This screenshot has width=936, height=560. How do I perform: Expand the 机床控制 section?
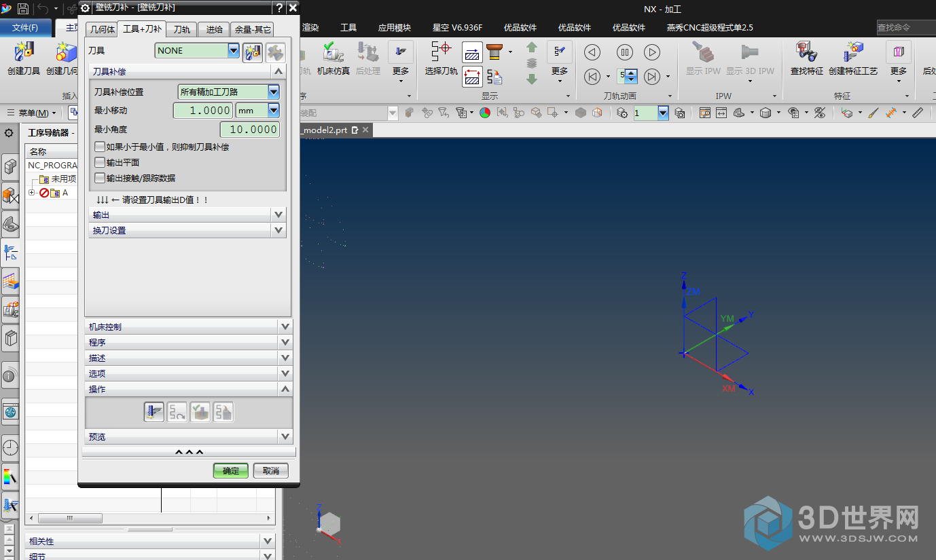[285, 326]
